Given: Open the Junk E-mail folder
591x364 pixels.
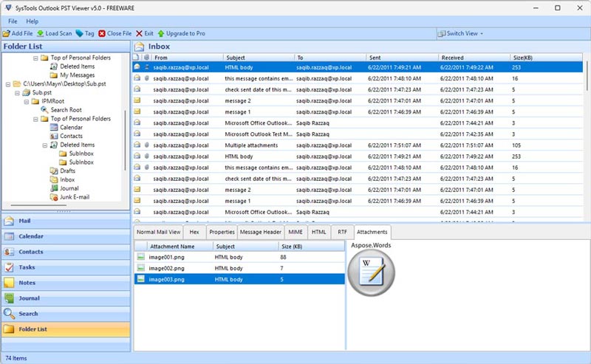Looking at the screenshot, I should click(x=75, y=197).
